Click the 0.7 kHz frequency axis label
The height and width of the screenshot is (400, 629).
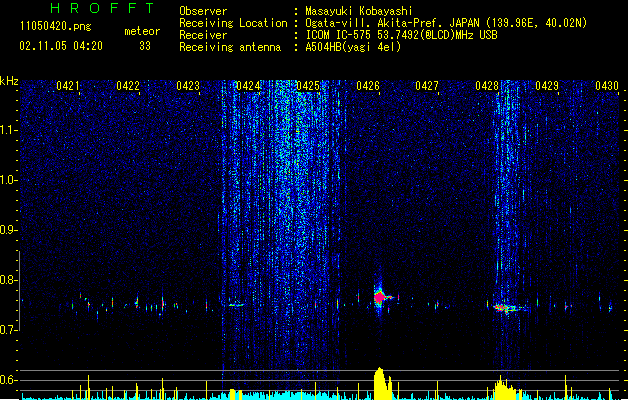point(8,330)
